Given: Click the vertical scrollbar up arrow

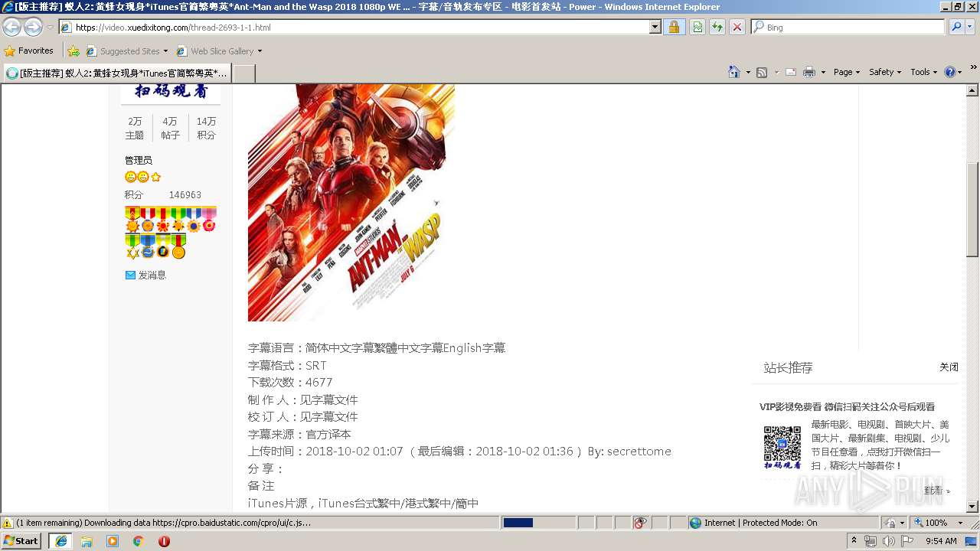Looking at the screenshot, I should [973, 90].
